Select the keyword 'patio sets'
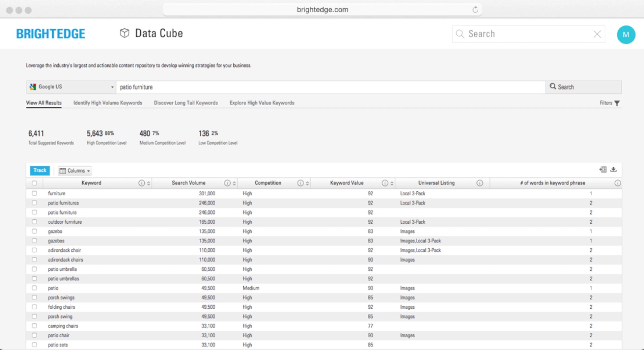The width and height of the screenshot is (644, 350). coord(58,345)
